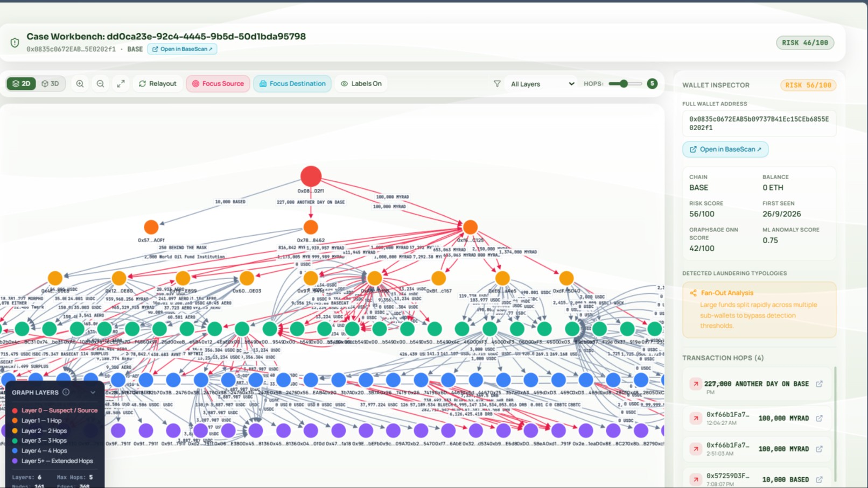
Task: Open external link for 227,000 ANOTHER DAY ON BASE hop
Action: [x=819, y=384]
